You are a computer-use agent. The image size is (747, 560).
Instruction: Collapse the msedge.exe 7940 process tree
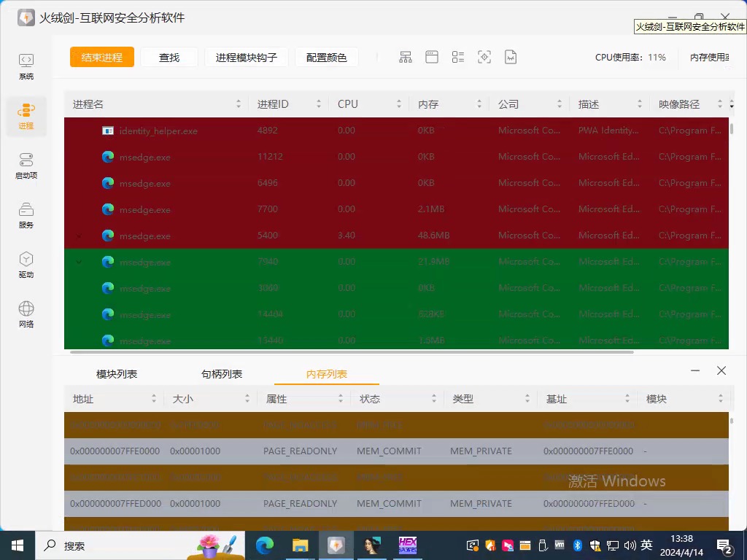[x=79, y=262]
